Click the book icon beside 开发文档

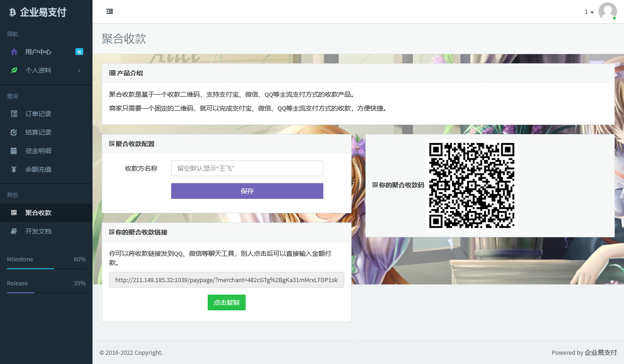coord(14,231)
